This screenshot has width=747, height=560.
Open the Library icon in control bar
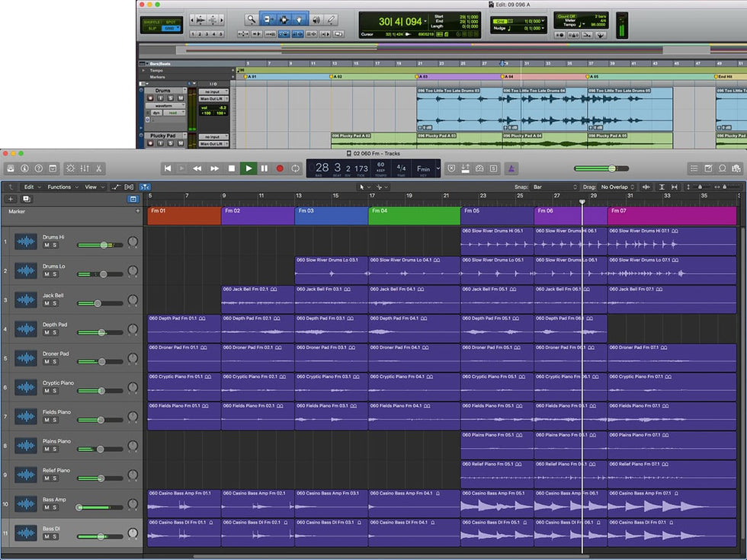(x=11, y=168)
